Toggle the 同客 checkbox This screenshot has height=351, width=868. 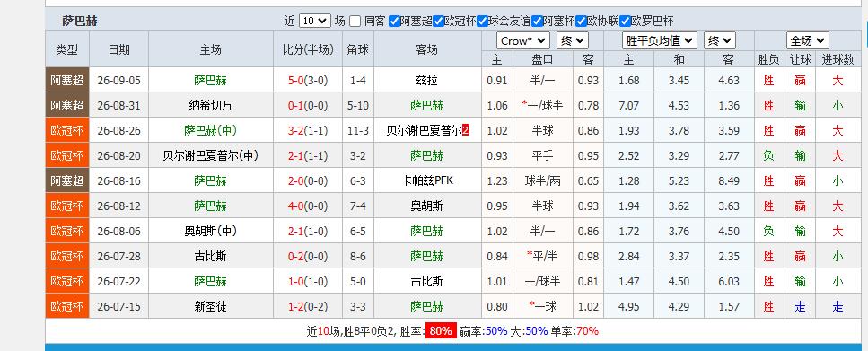pos(355,21)
